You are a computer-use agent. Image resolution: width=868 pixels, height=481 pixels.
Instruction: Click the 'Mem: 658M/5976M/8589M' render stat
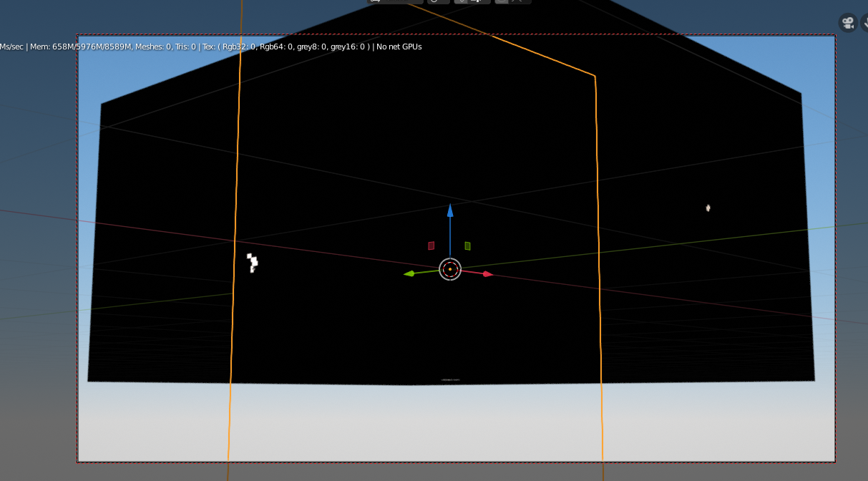point(81,47)
